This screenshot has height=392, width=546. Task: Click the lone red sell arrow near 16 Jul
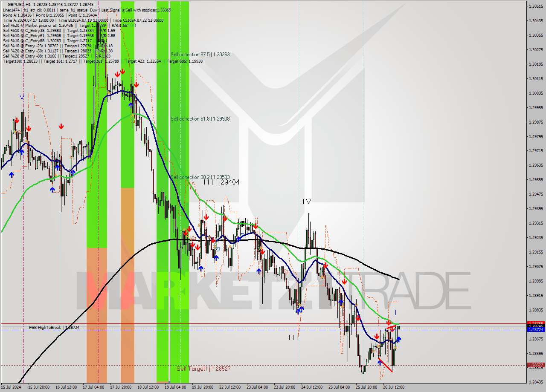(61, 127)
